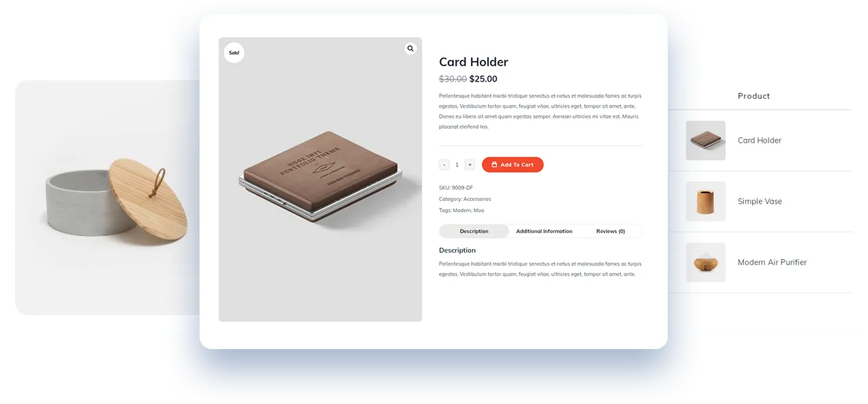The width and height of the screenshot is (868, 404).
Task: Decrease quantity with the minus button
Action: tap(444, 165)
